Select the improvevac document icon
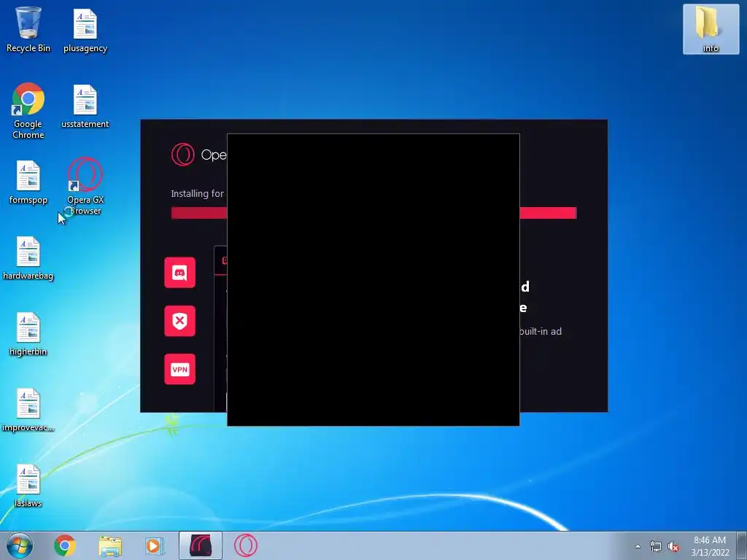Image resolution: width=747 pixels, height=560 pixels. [28, 410]
